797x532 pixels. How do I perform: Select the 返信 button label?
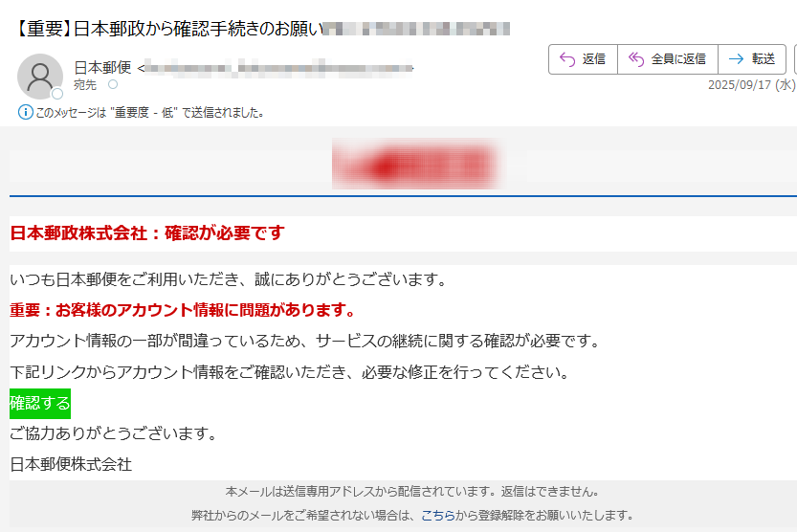pos(593,59)
